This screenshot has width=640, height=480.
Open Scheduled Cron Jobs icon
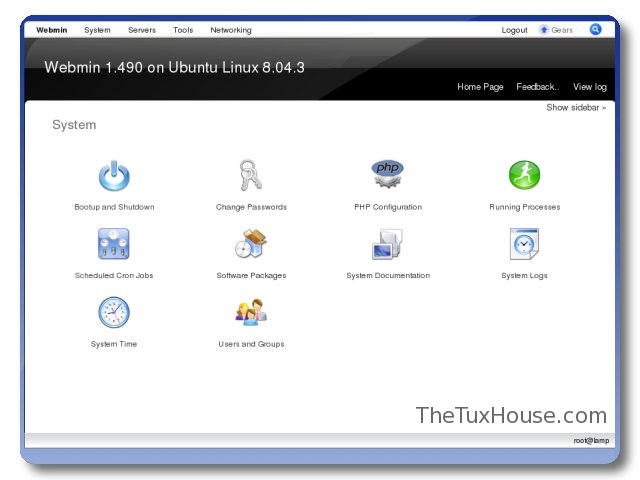tap(114, 244)
